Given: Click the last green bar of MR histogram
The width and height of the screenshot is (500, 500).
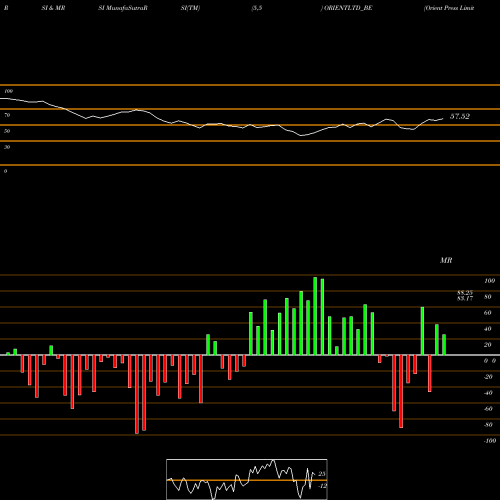Looking at the screenshot, I should 444,345.
